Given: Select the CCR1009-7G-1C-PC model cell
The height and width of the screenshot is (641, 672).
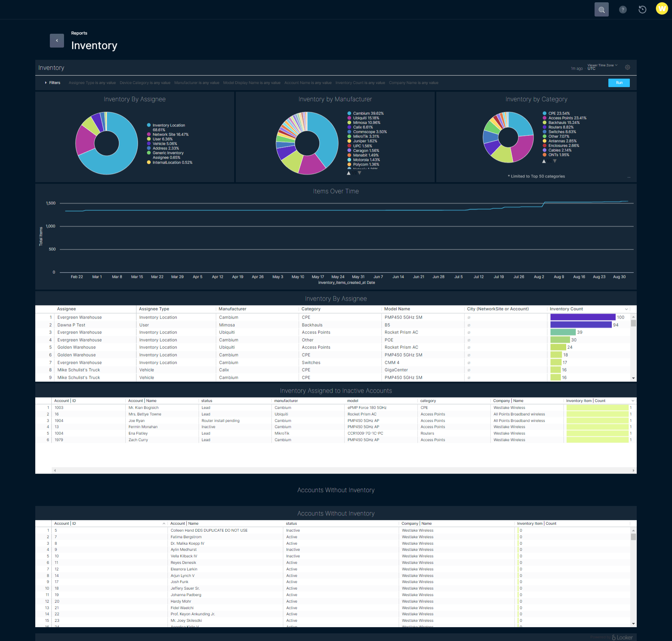Looking at the screenshot, I should pos(365,434).
